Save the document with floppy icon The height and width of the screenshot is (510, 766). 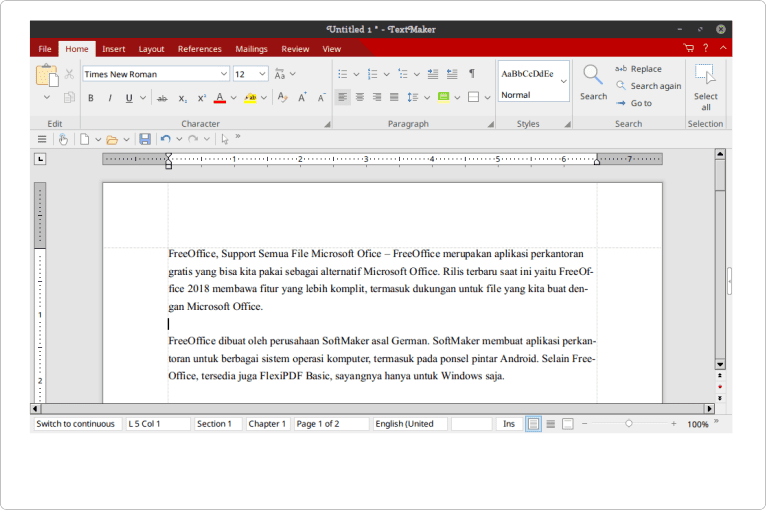point(145,139)
